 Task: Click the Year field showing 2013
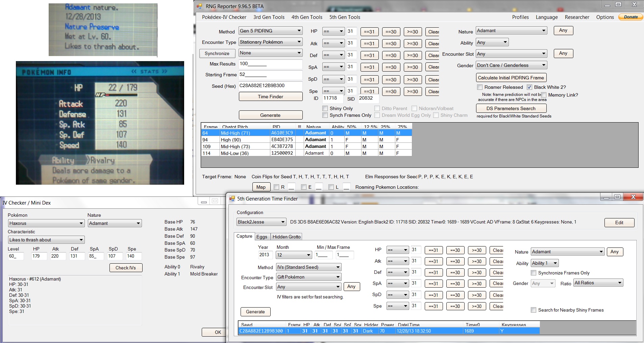point(266,255)
